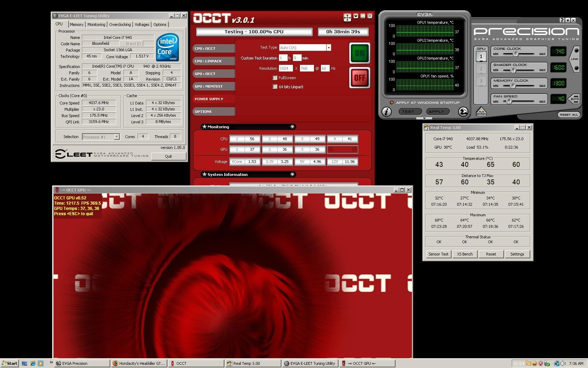The width and height of the screenshot is (588, 368).
Task: Switch to the Options tab in E-LEET
Action: (x=160, y=25)
